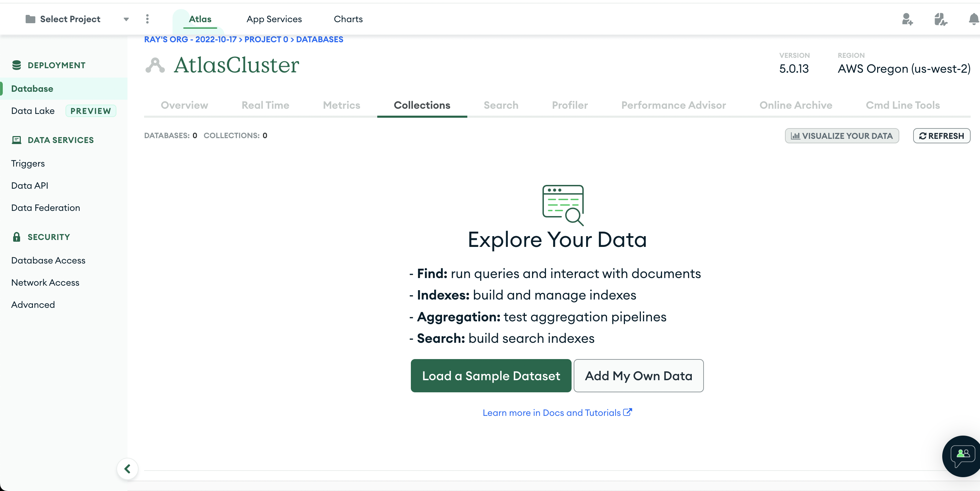This screenshot has height=491, width=980.
Task: Click the SECURITY section header
Action: coord(49,237)
